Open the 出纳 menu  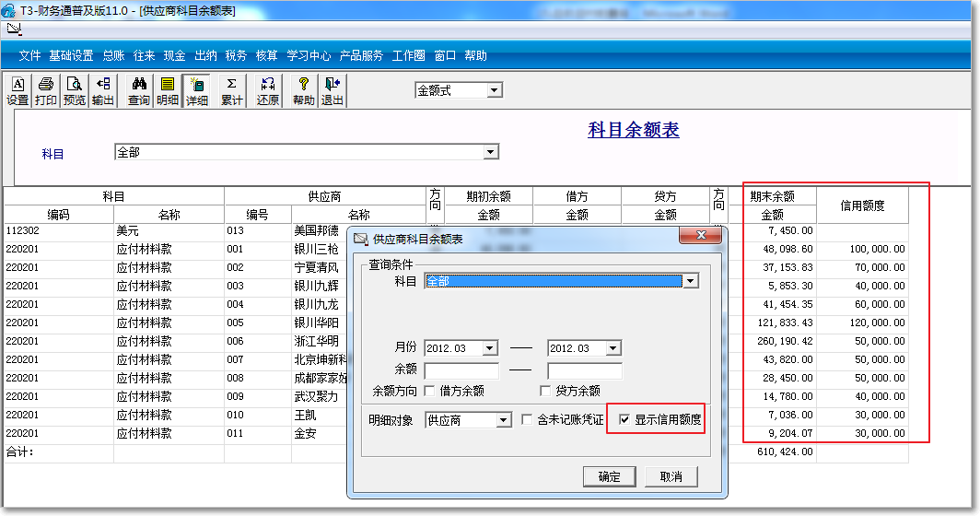tap(205, 55)
